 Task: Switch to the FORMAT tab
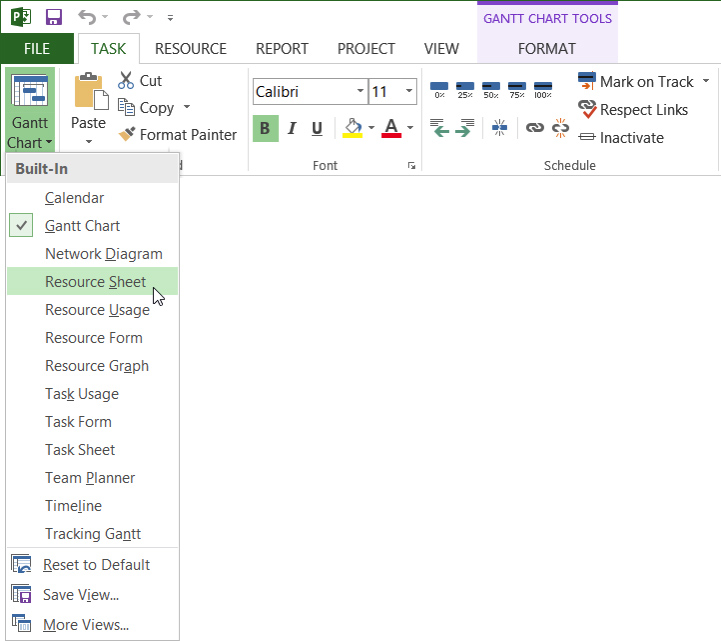547,49
